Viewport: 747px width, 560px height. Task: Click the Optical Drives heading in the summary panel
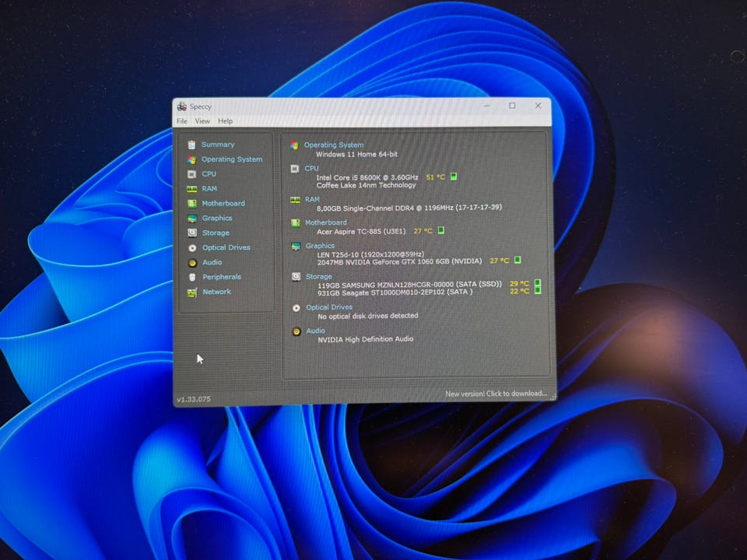(x=328, y=307)
